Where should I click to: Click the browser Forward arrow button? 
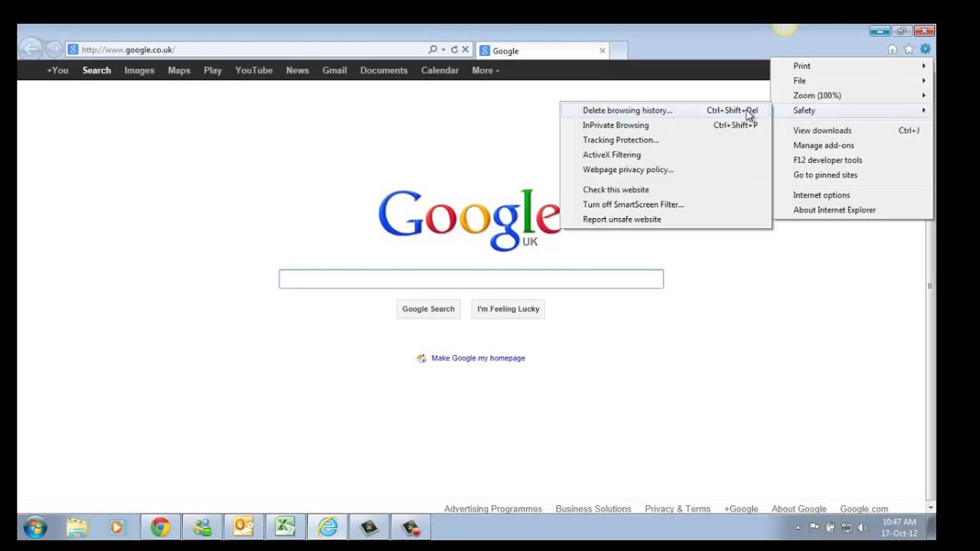click(x=54, y=50)
